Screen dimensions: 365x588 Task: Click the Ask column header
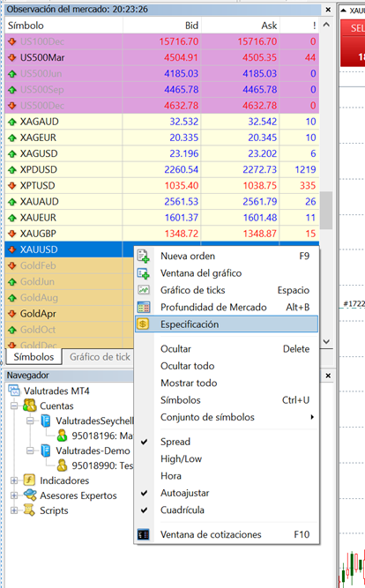[x=241, y=26]
